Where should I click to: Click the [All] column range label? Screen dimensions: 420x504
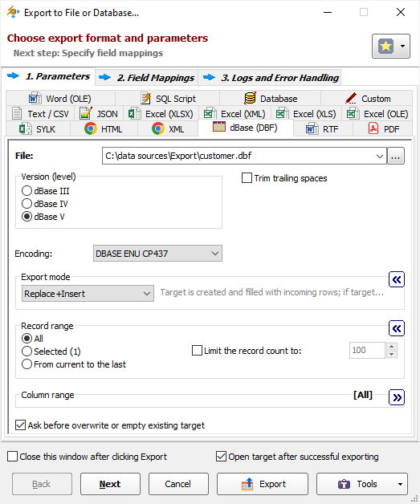(363, 395)
